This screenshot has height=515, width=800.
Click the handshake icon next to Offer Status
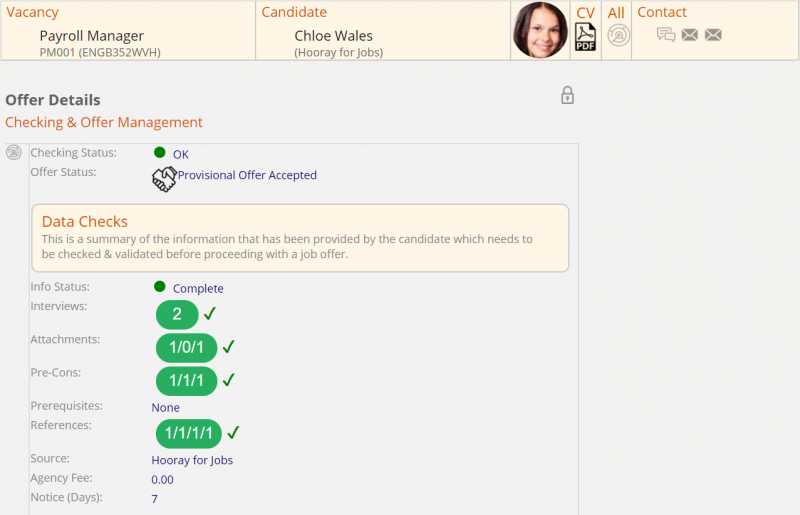pyautogui.click(x=164, y=179)
